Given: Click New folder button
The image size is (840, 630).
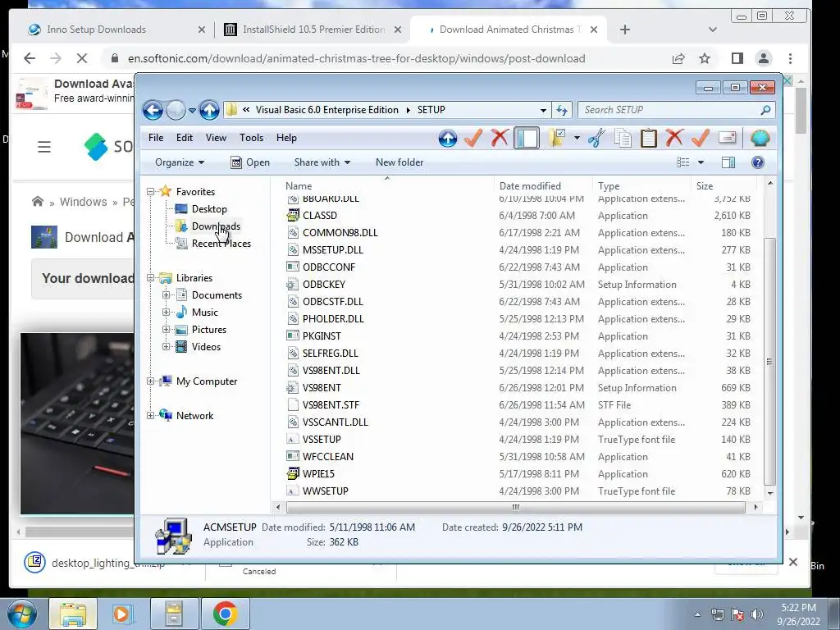Looking at the screenshot, I should 399,162.
